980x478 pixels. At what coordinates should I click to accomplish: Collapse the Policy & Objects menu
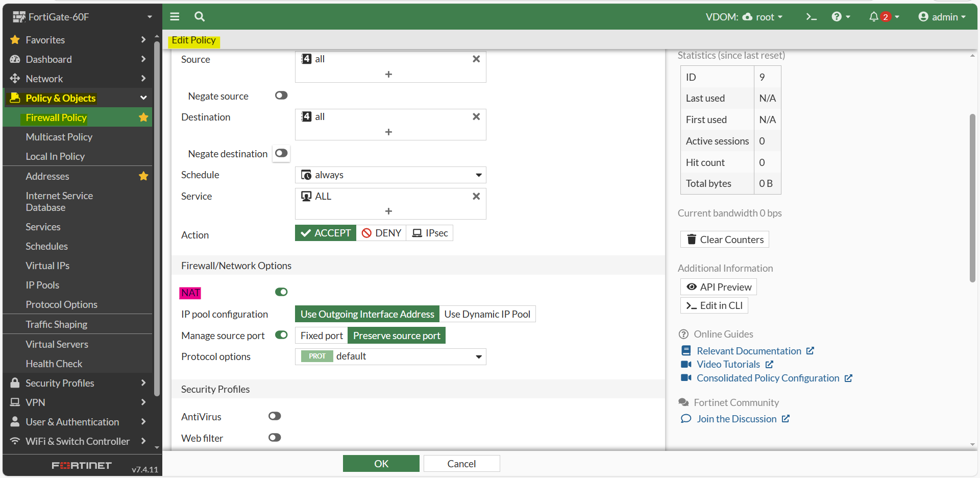pos(143,98)
